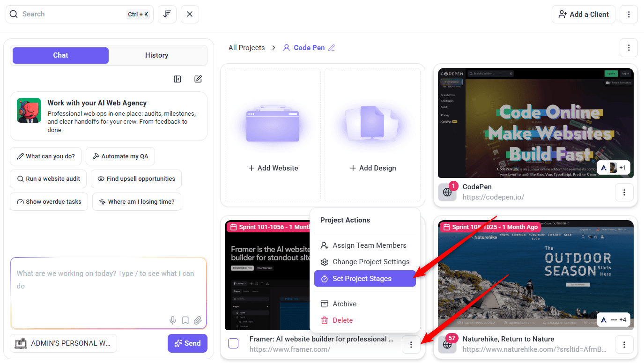Switch to the Chat tab
Screen dimensions: 644x363
60,55
